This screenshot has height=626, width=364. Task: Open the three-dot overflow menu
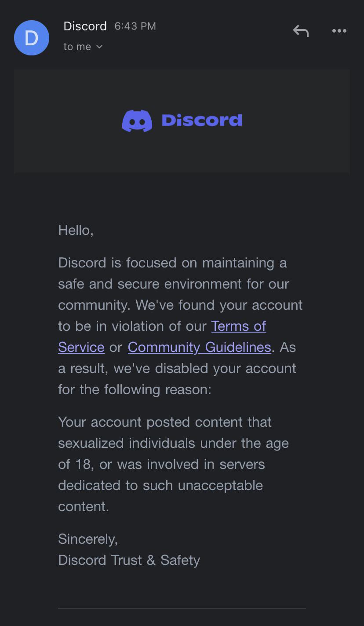[x=339, y=31]
